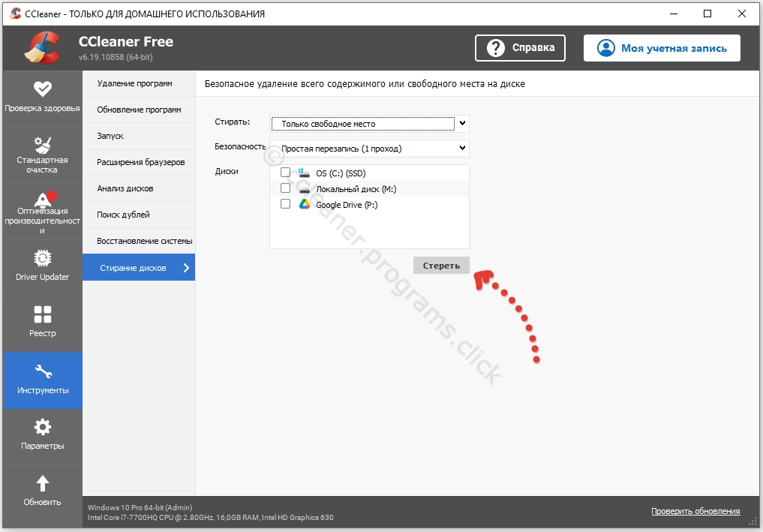This screenshot has height=532, width=763.
Task: Click the Справка button
Action: pos(520,48)
